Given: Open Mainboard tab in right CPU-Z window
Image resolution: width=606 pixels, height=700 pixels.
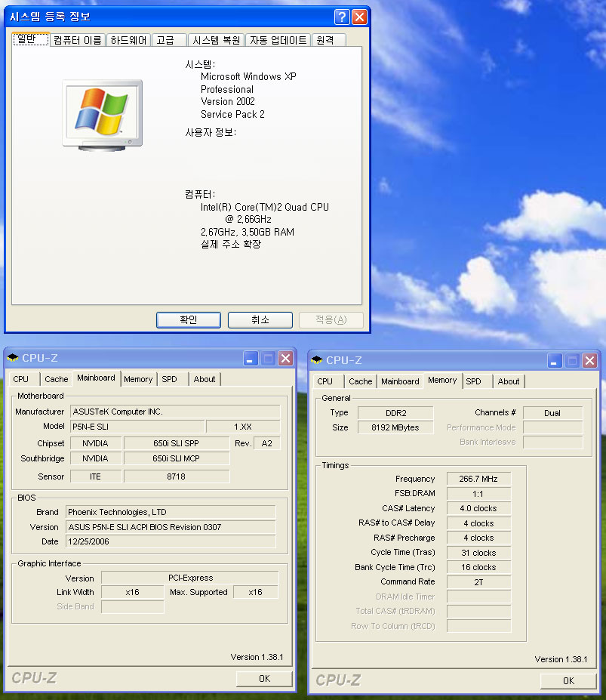Looking at the screenshot, I should click(400, 381).
